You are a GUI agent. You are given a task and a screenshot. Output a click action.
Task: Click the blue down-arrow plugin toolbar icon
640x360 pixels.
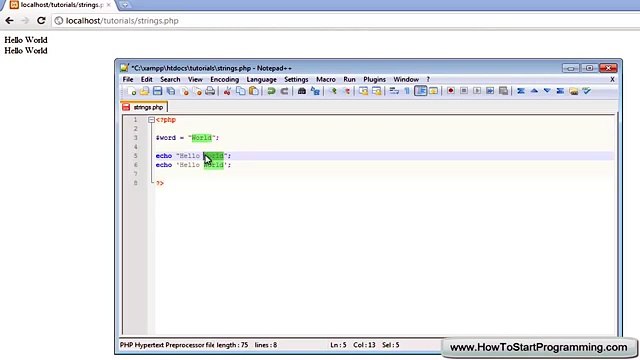tap(547, 91)
